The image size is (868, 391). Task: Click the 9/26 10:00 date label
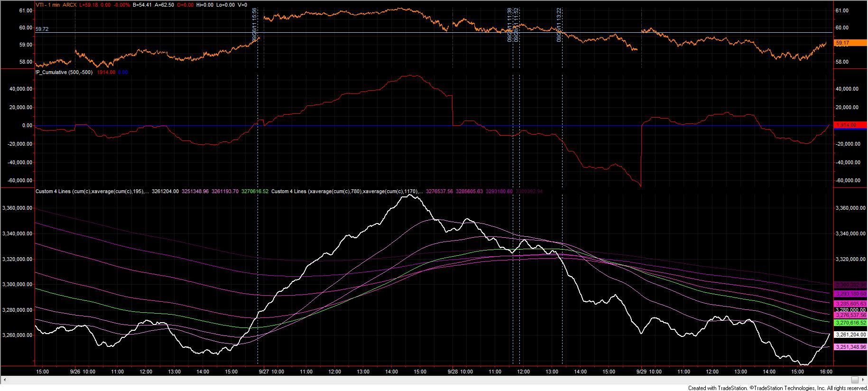[83, 372]
